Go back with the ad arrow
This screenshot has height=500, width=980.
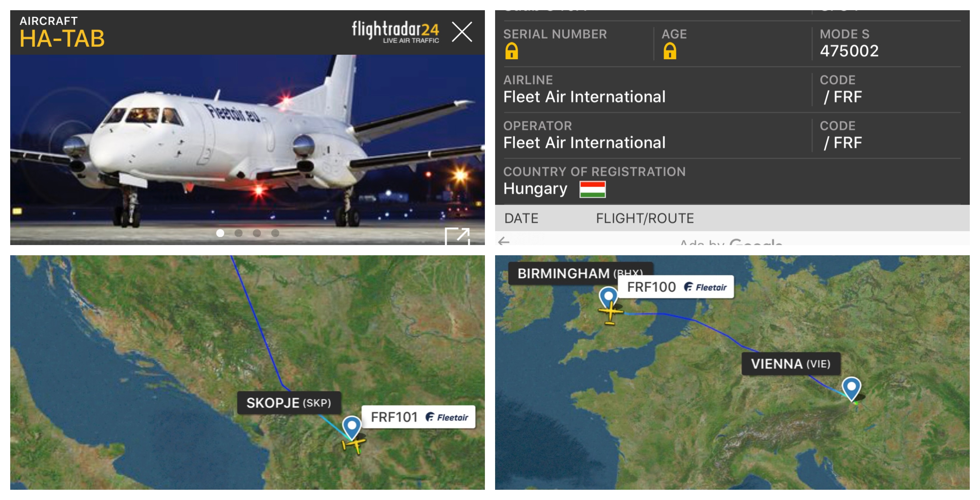(x=504, y=241)
